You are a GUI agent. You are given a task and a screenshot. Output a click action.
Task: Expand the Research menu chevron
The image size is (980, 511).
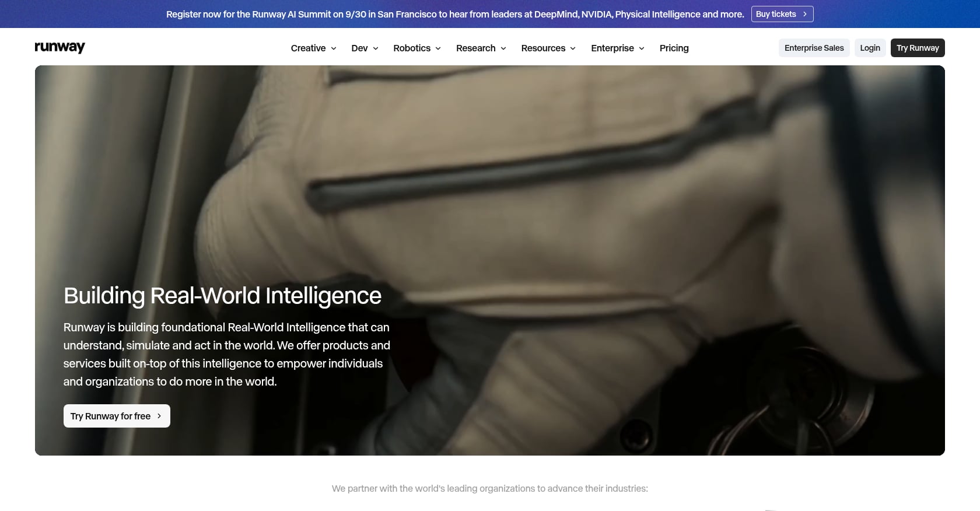pos(503,48)
